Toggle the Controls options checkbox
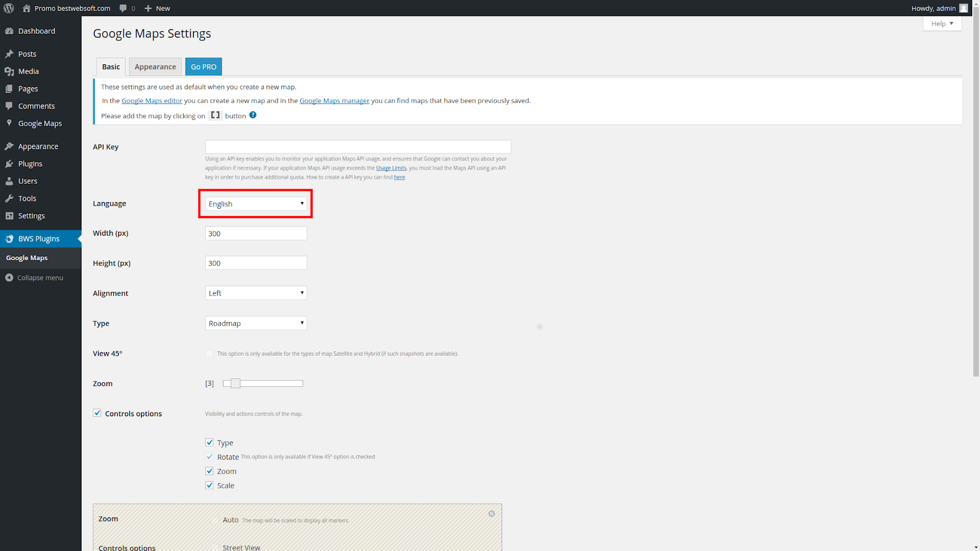 coord(97,413)
